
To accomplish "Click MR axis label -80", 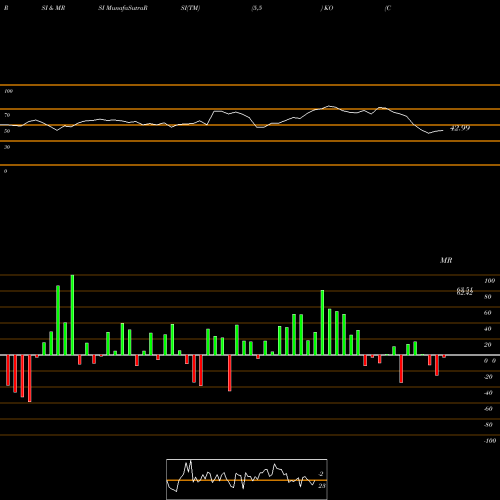I will coord(488,425).
